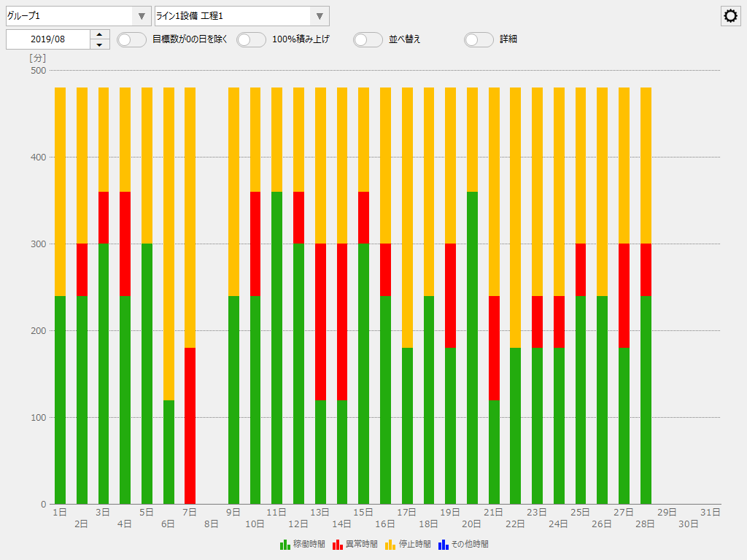The image size is (747, 560).
Task: Turn on 100%積み上げ stacking mode
Action: pos(251,39)
